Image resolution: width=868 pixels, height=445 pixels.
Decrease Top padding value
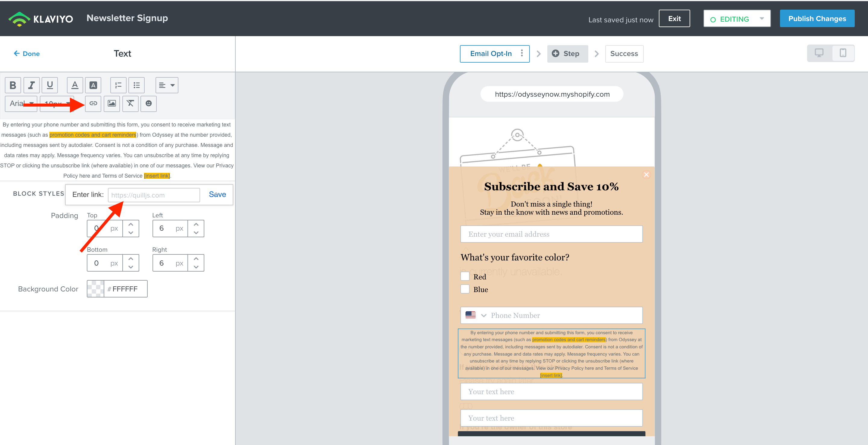tap(131, 233)
